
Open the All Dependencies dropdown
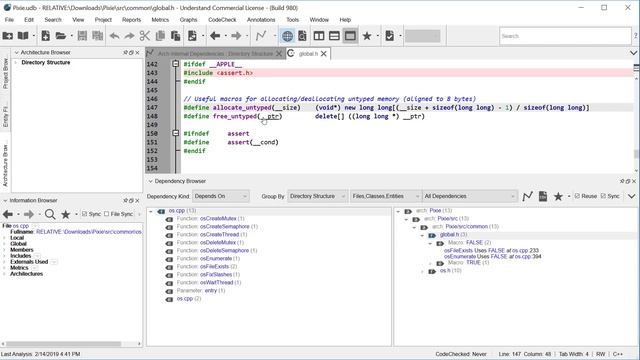(469, 196)
